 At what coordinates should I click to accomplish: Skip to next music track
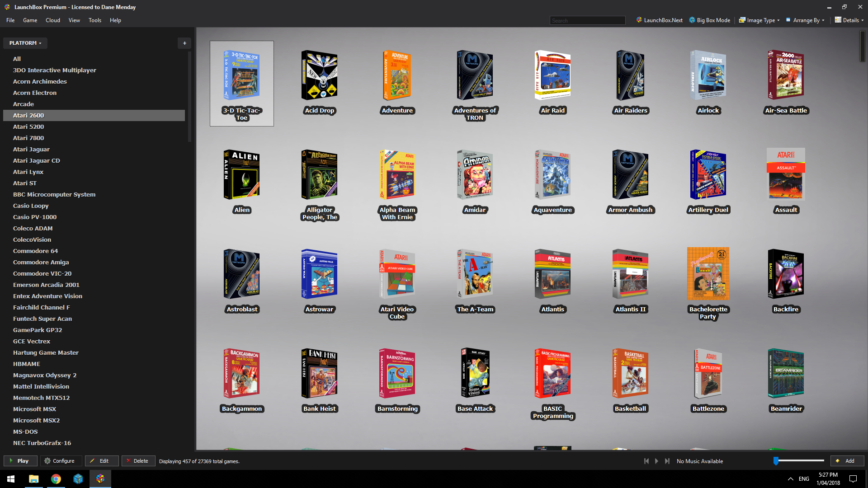[x=667, y=461]
